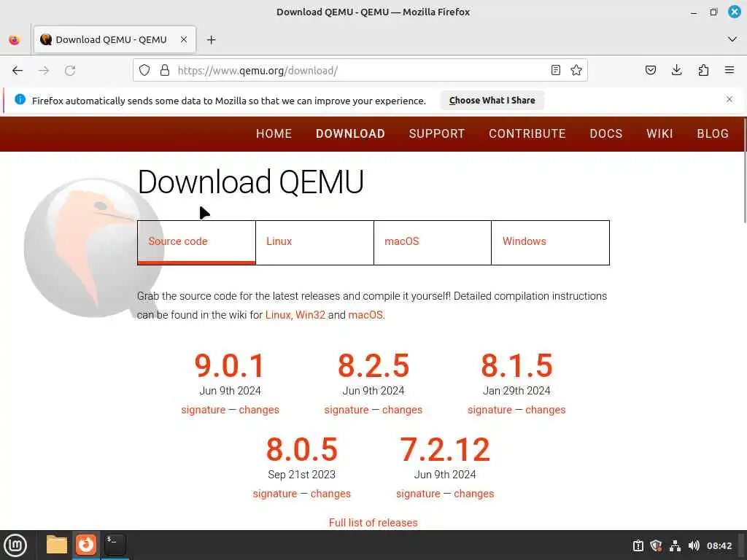Image resolution: width=747 pixels, height=560 pixels.
Task: Open the Firefox downloads panel
Action: coord(676,71)
